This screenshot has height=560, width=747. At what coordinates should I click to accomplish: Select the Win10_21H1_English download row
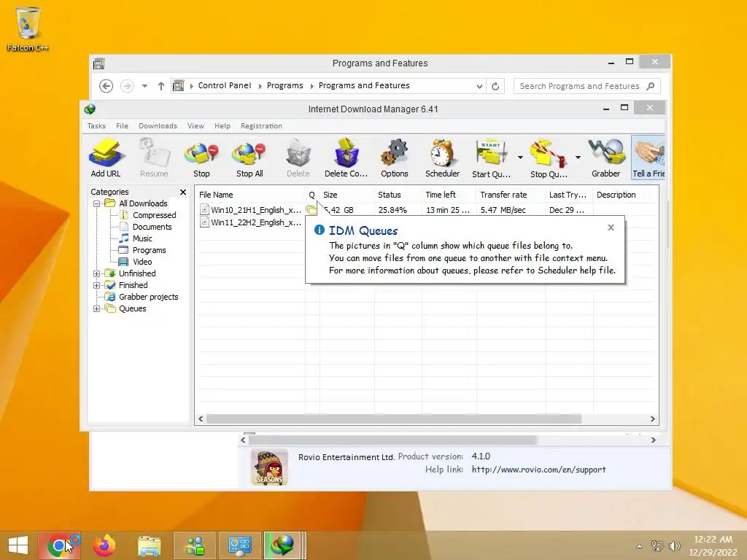coord(426,210)
